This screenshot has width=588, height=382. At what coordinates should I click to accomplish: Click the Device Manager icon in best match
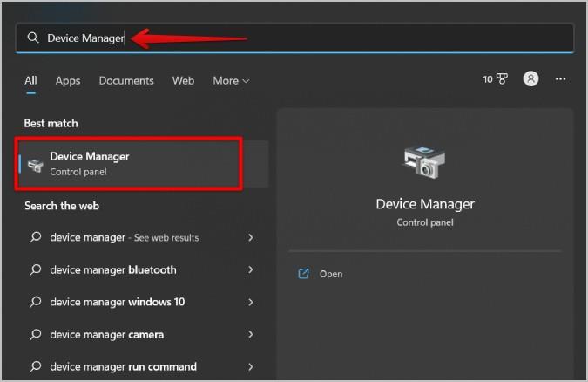click(x=35, y=165)
